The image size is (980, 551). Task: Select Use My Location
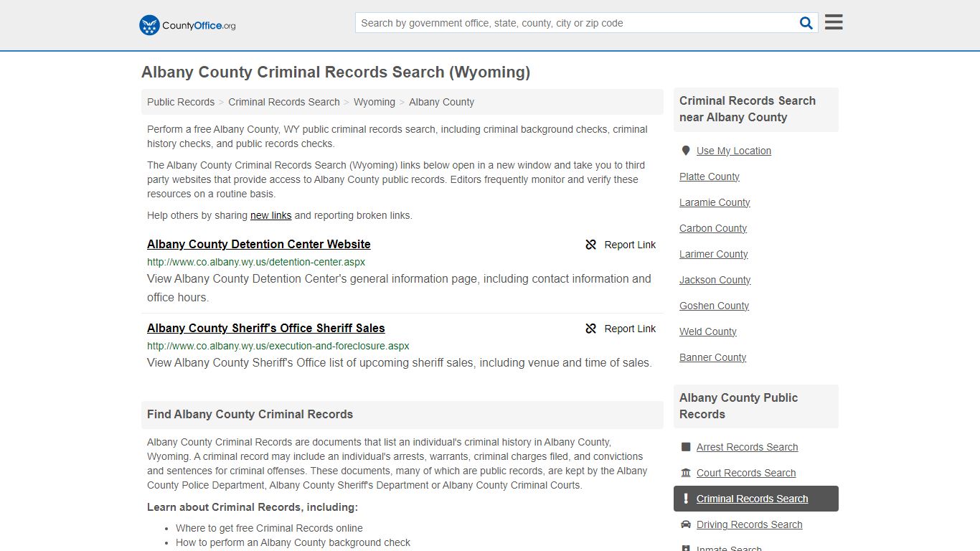734,151
